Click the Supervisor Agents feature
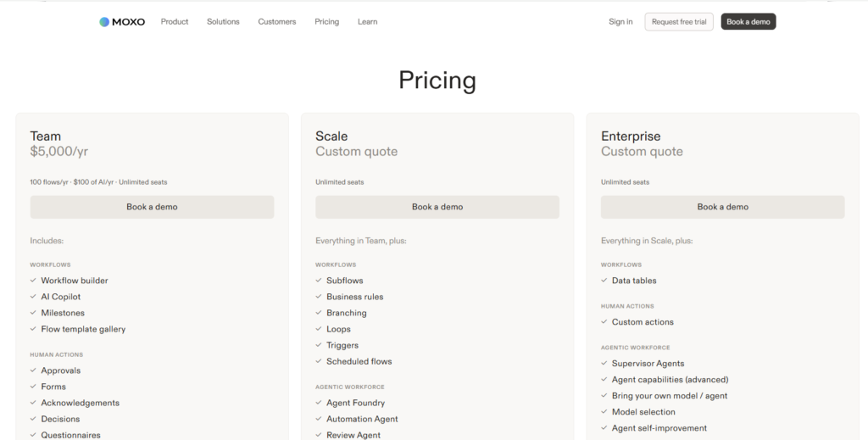The width and height of the screenshot is (868, 440). pos(648,364)
